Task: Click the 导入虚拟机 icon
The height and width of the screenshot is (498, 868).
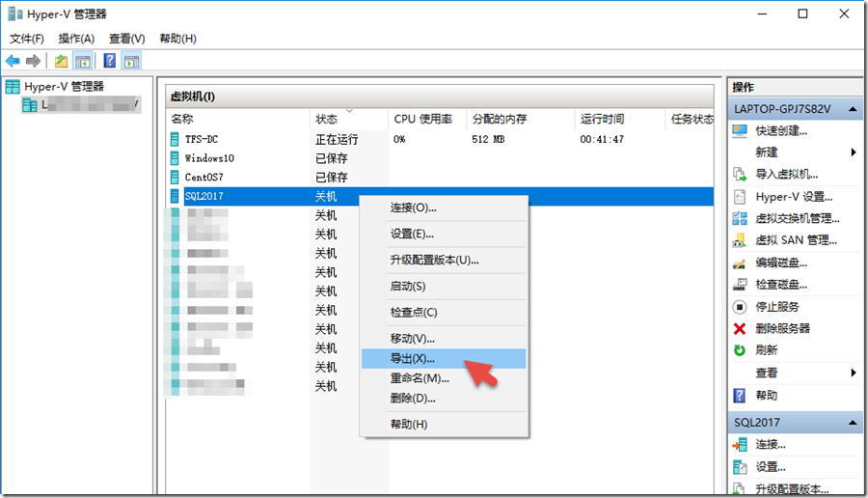Action: [x=740, y=175]
